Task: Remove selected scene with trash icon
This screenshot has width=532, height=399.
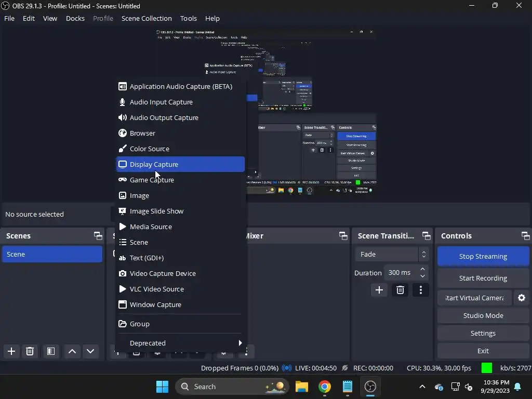Action: 30,351
